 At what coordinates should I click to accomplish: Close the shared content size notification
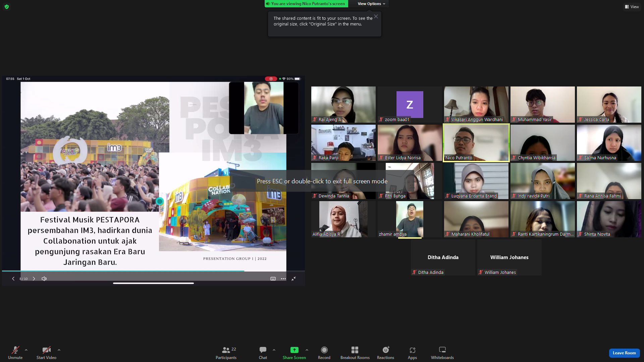tap(376, 16)
